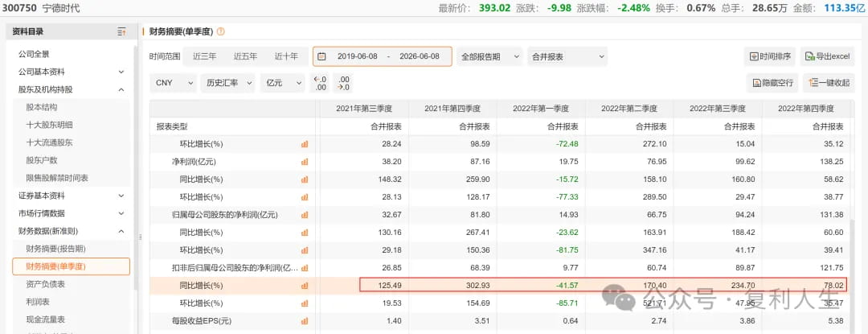Select the 近十年 time range
The width and height of the screenshot is (868, 334).
pyautogui.click(x=286, y=56)
